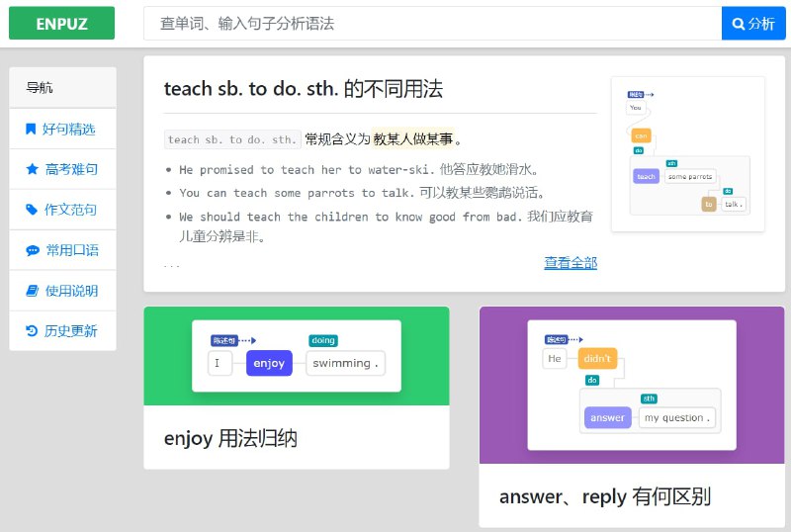Click the 'doing' tag above swimming
The height and width of the screenshot is (532, 791).
point(323,340)
